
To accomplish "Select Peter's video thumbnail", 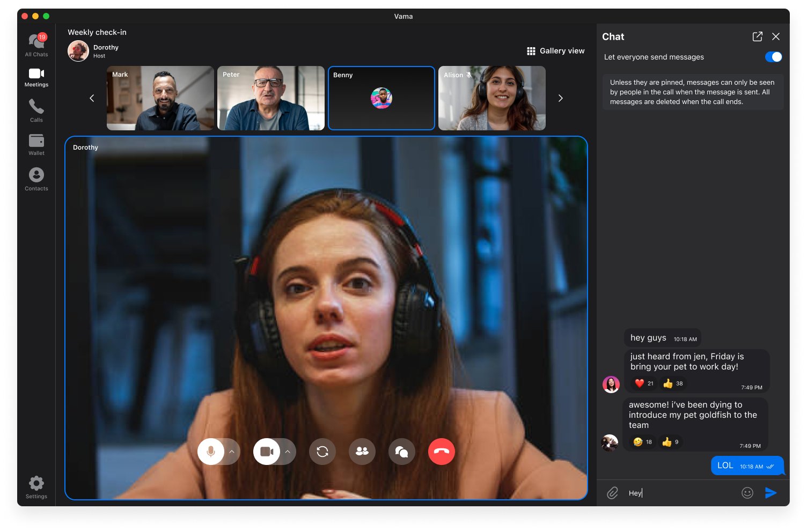I will point(271,98).
